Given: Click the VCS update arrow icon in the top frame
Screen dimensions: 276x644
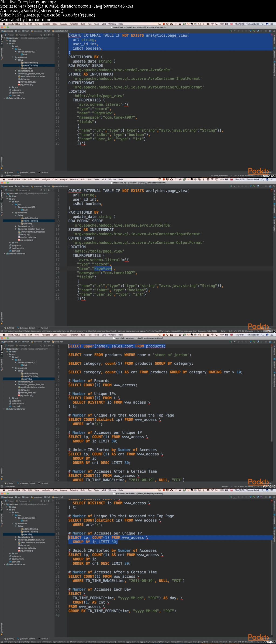Looking at the screenshot, I should (250, 31).
